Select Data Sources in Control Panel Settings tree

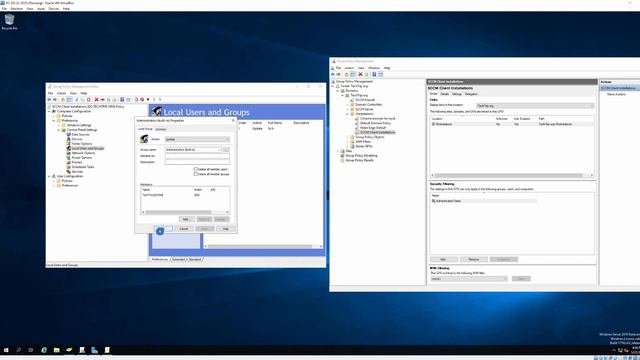click(80, 134)
